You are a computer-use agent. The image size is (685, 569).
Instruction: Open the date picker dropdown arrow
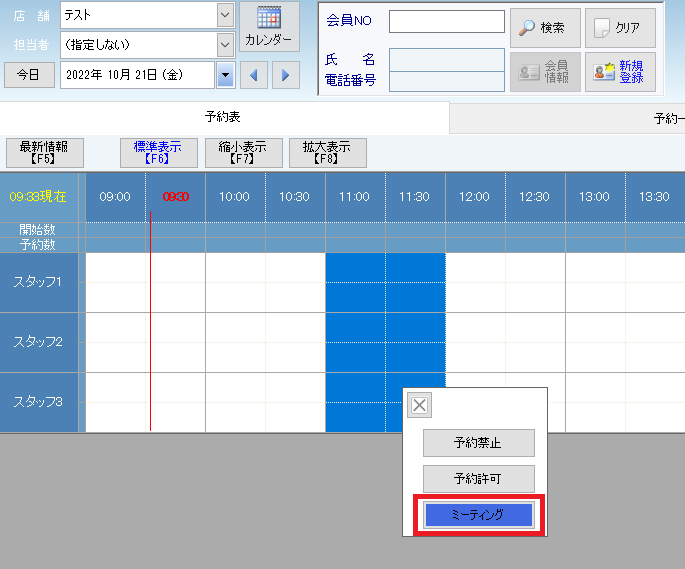[225, 75]
